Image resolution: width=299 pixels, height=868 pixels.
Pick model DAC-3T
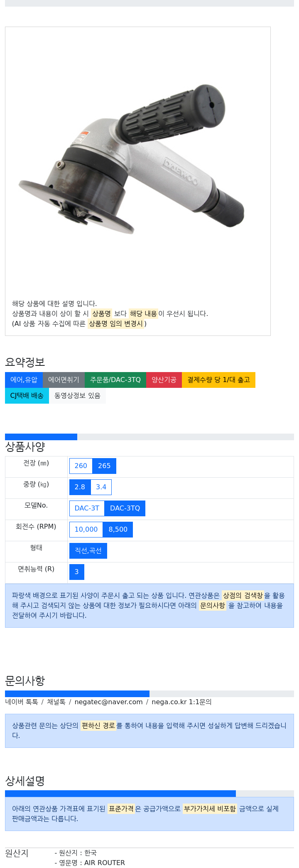87,508
